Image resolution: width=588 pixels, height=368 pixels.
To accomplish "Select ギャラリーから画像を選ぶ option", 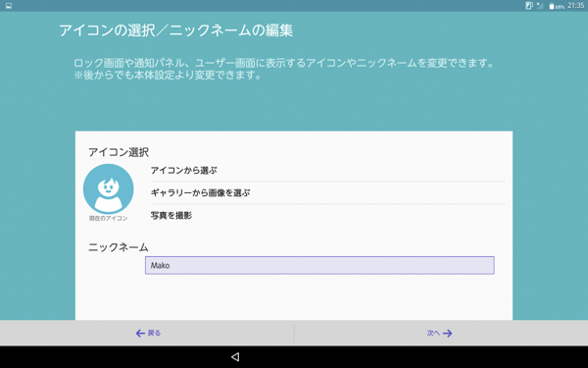I will coord(327,193).
